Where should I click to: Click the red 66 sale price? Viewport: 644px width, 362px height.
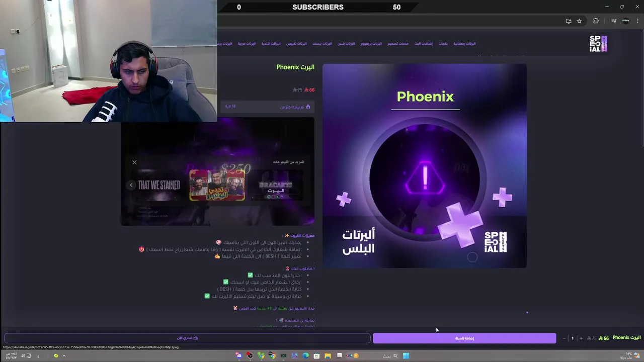coord(309,90)
